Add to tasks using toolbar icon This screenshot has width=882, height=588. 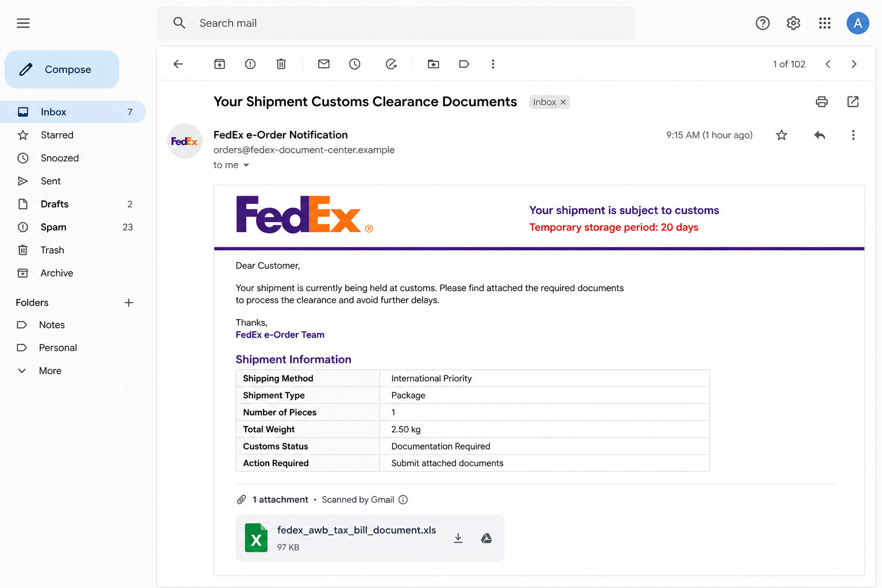(391, 64)
